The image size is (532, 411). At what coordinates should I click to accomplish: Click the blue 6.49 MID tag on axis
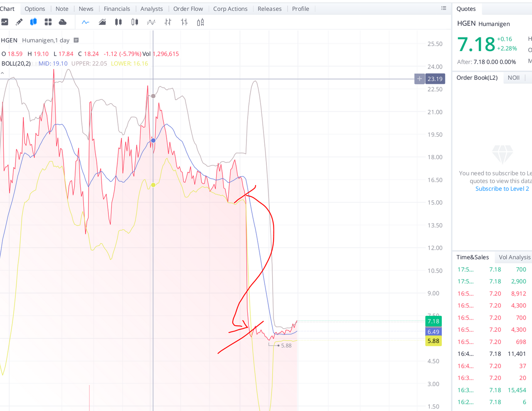433,332
